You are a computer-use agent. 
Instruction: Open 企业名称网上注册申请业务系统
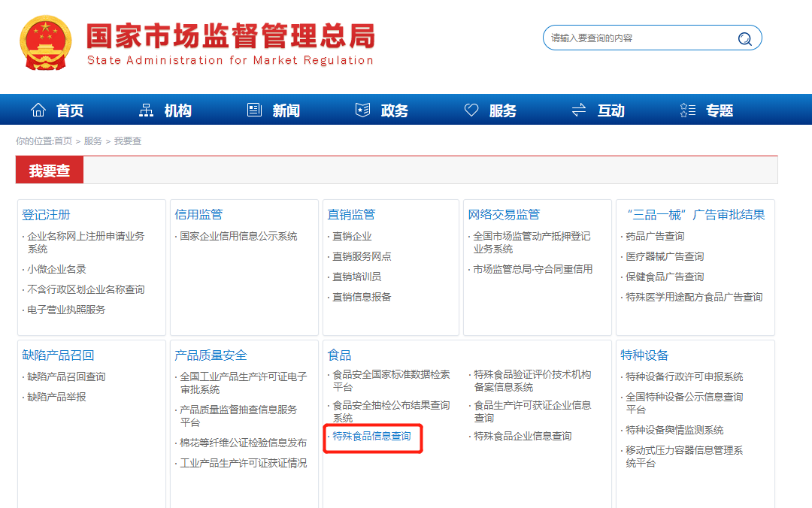[86, 242]
